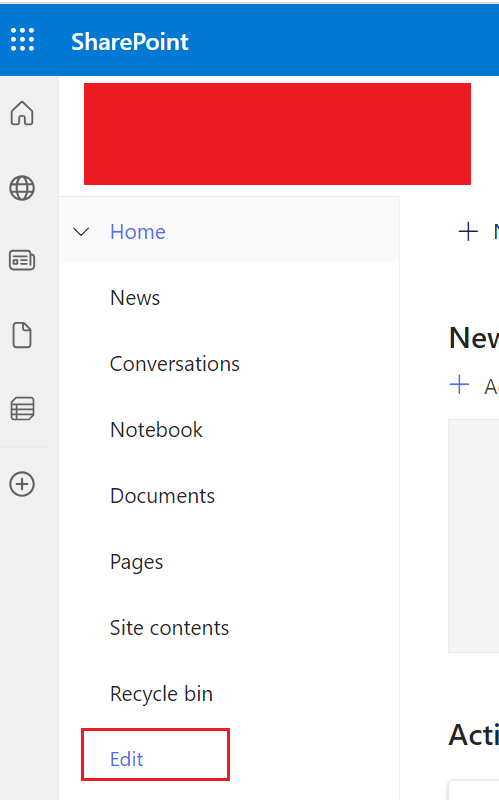Screen dimensions: 499x800
Task: Click the blue plus Add icon
Action: 459,384
